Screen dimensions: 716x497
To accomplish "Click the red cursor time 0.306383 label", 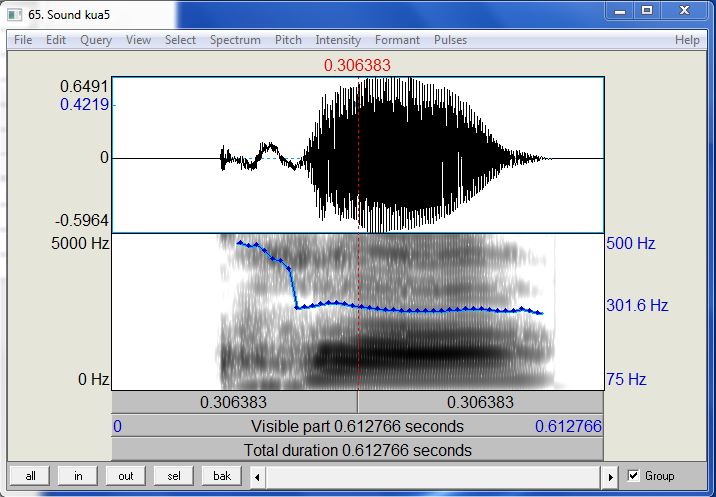I will [x=357, y=65].
